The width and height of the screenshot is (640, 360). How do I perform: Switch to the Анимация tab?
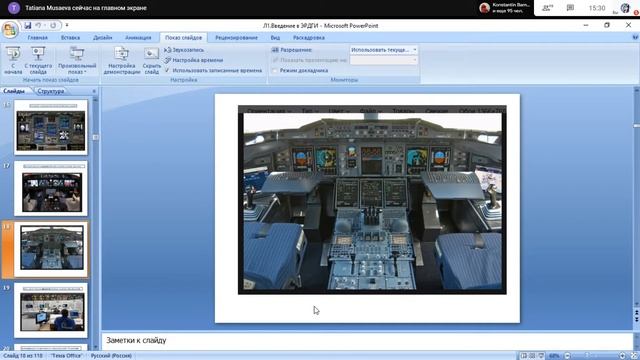pos(138,38)
